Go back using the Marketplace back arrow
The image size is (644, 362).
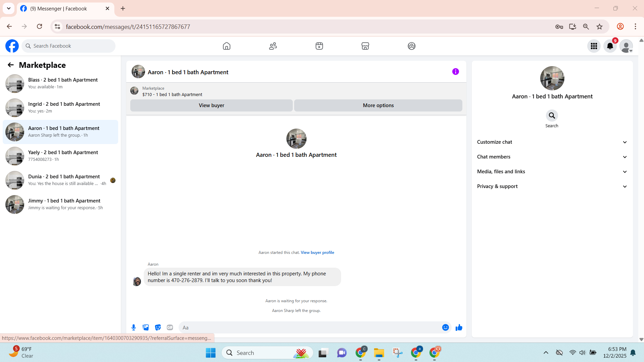pyautogui.click(x=11, y=65)
